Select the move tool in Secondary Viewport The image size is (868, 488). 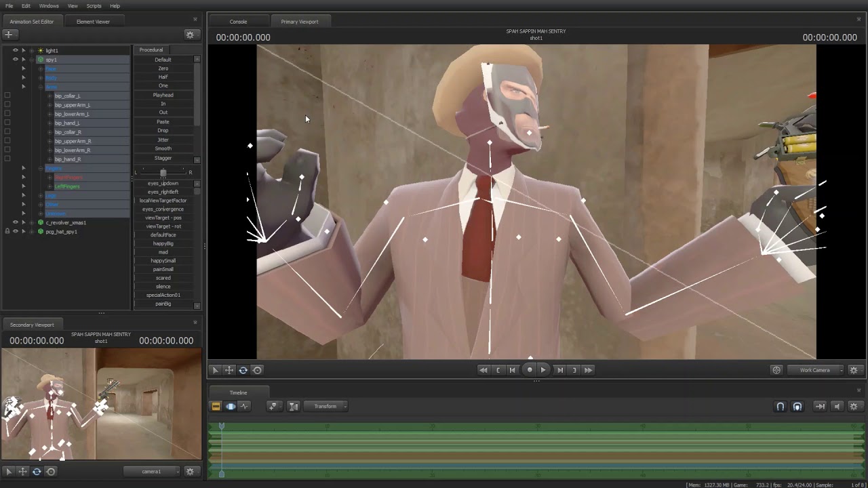pyautogui.click(x=23, y=472)
